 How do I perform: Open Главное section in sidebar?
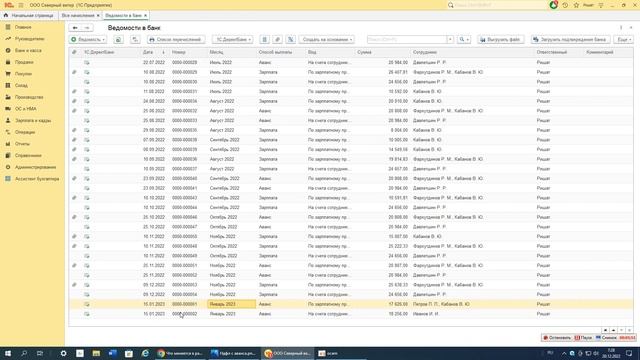[23, 27]
